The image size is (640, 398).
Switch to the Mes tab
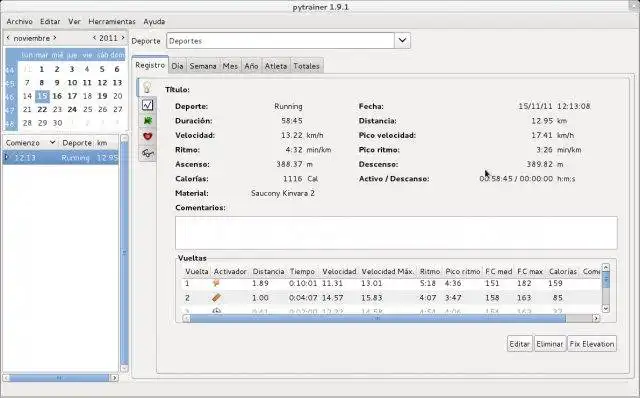point(230,66)
